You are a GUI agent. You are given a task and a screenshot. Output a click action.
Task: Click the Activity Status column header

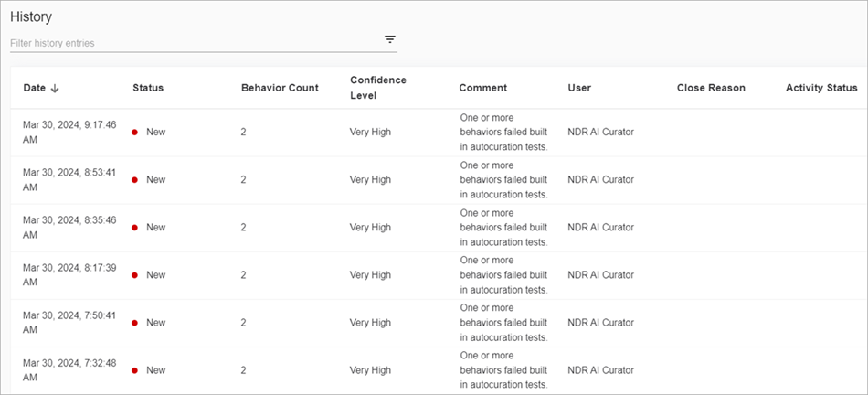(820, 88)
